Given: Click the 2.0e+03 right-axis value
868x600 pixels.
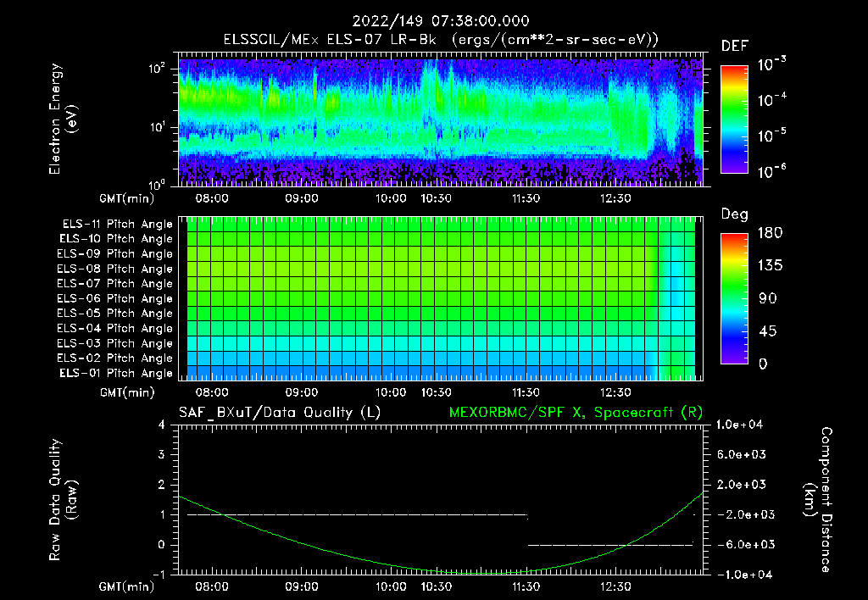Looking at the screenshot, I should pos(741,484).
